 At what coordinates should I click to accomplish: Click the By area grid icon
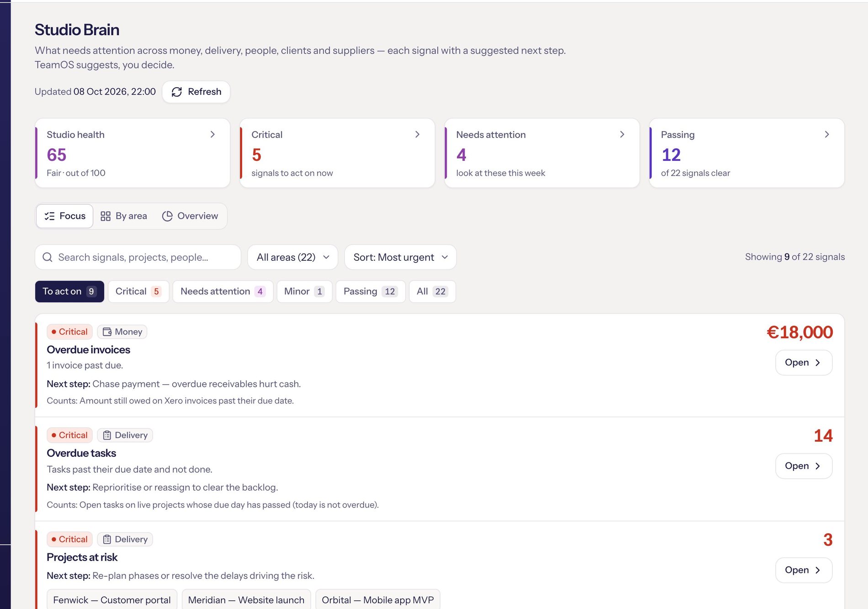[106, 216]
